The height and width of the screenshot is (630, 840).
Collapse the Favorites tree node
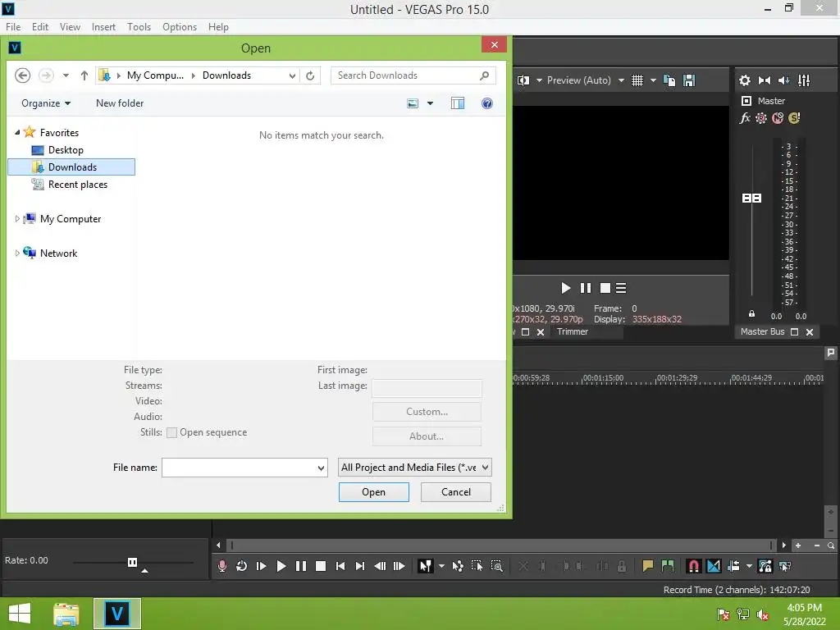(x=17, y=132)
